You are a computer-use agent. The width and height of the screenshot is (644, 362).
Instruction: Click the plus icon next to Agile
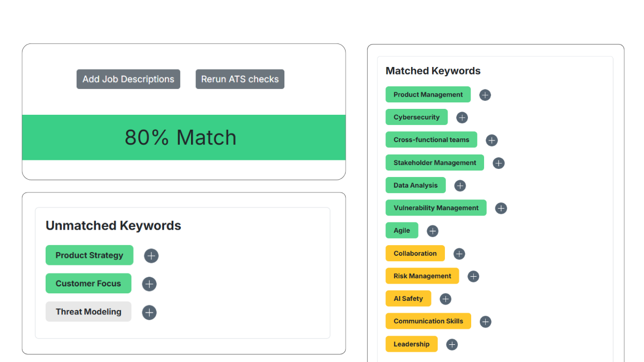pyautogui.click(x=432, y=231)
